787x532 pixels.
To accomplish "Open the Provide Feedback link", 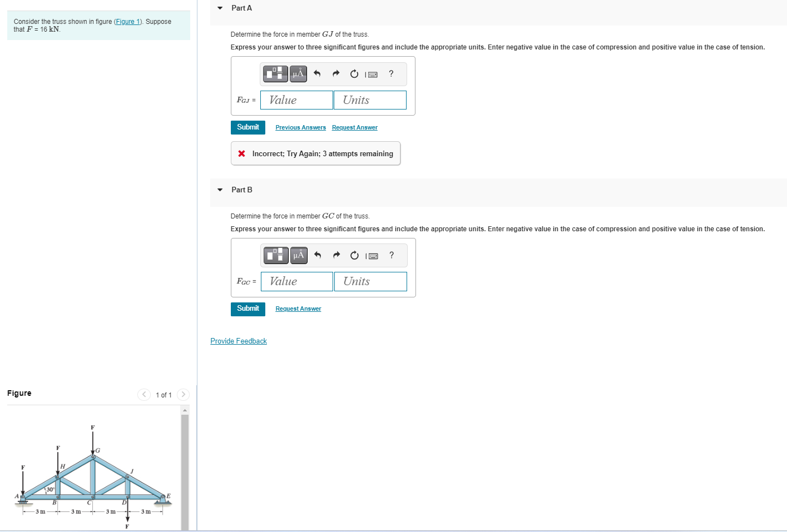I will click(x=239, y=341).
